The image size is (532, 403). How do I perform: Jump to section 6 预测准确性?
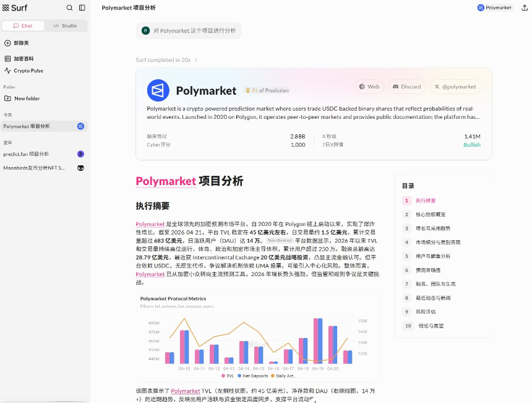tap(421, 271)
